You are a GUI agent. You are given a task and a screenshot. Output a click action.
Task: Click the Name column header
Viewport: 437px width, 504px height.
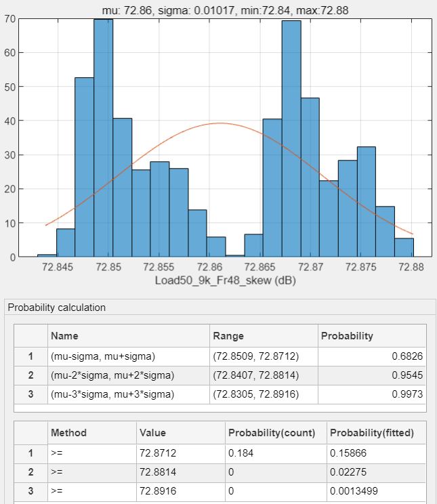129,336
